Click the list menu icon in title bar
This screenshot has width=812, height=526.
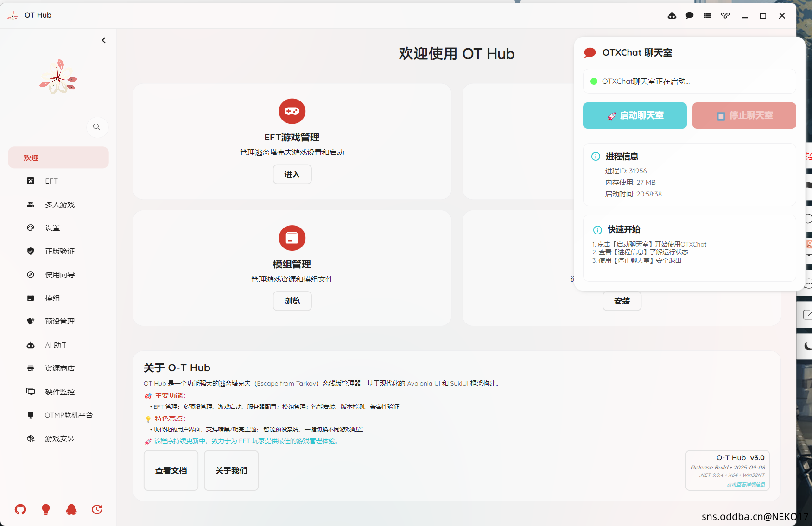click(x=707, y=15)
